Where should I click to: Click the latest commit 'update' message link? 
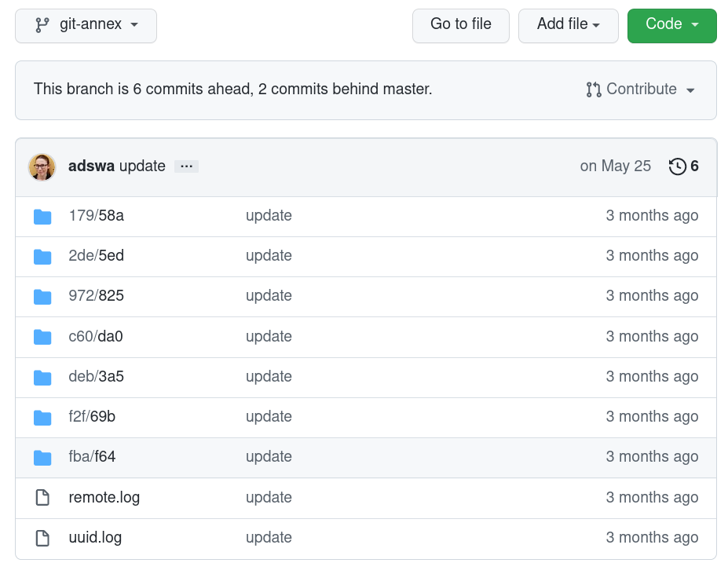142,166
